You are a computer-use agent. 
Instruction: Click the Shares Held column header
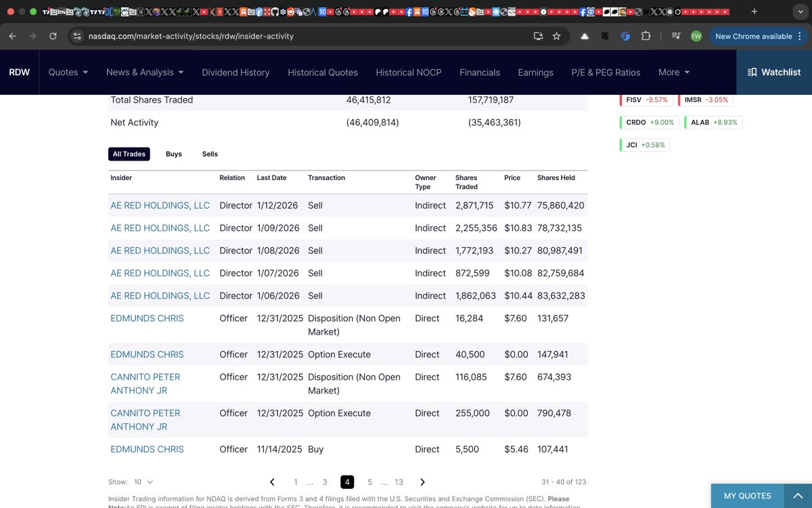click(556, 177)
